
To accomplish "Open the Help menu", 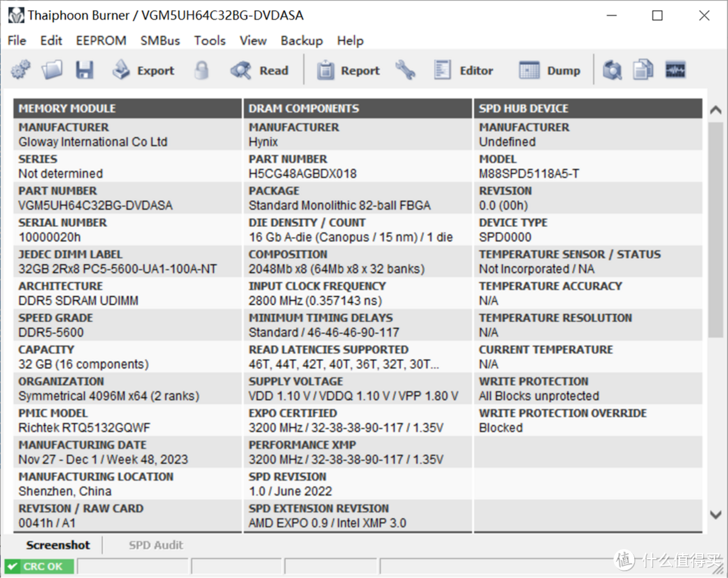I will 350,40.
